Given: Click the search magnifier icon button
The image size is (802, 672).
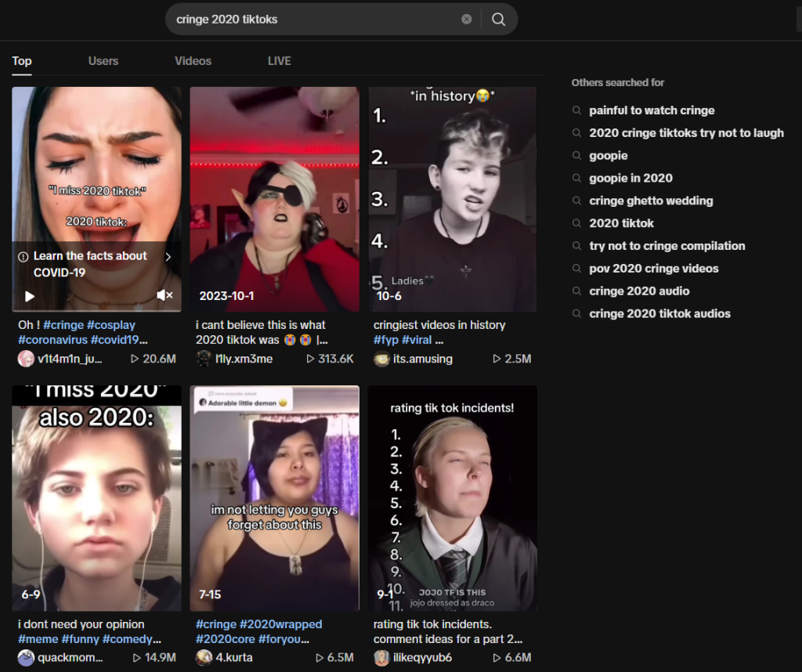Looking at the screenshot, I should pos(499,20).
